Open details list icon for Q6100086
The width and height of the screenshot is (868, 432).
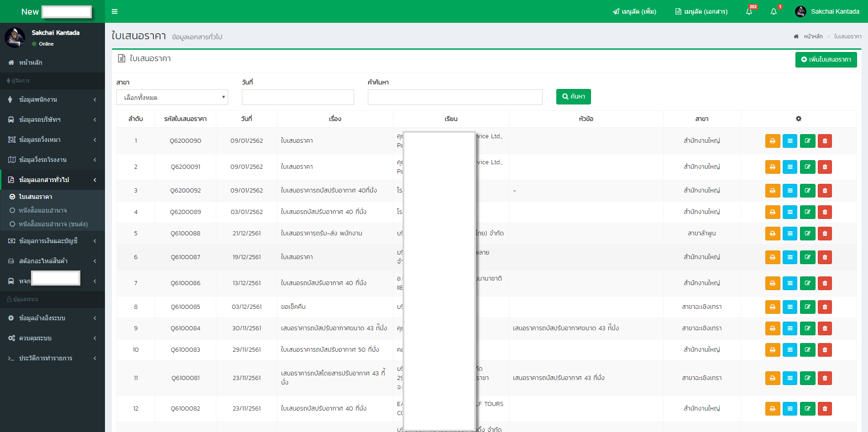tap(790, 283)
